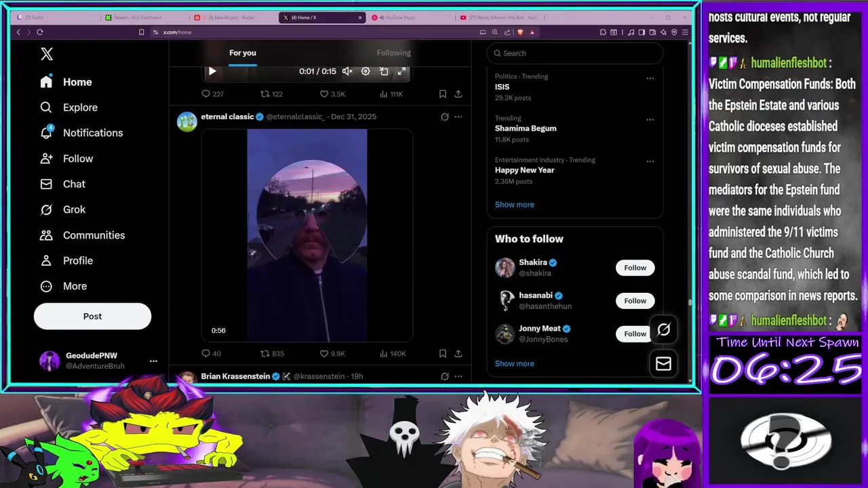Open the floating Grok button
The width and height of the screenshot is (868, 488).
pyautogui.click(x=663, y=330)
